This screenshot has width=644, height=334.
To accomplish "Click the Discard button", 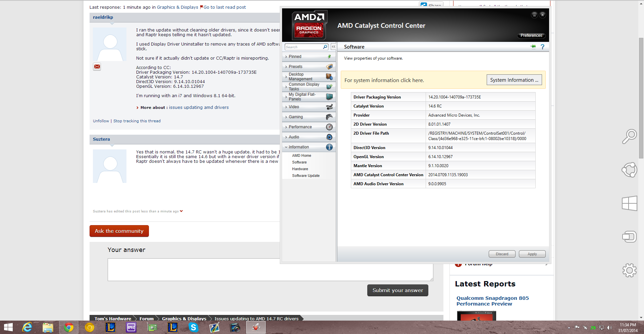I will click(x=502, y=254).
